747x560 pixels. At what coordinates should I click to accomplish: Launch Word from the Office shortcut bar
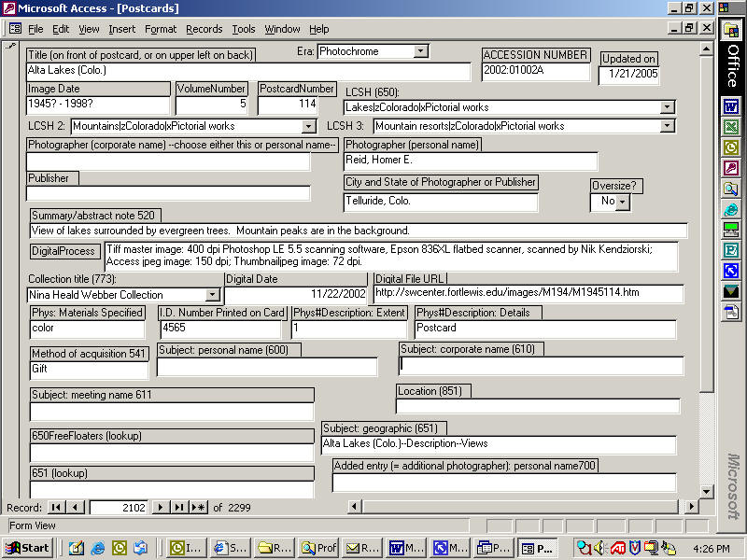click(x=731, y=106)
